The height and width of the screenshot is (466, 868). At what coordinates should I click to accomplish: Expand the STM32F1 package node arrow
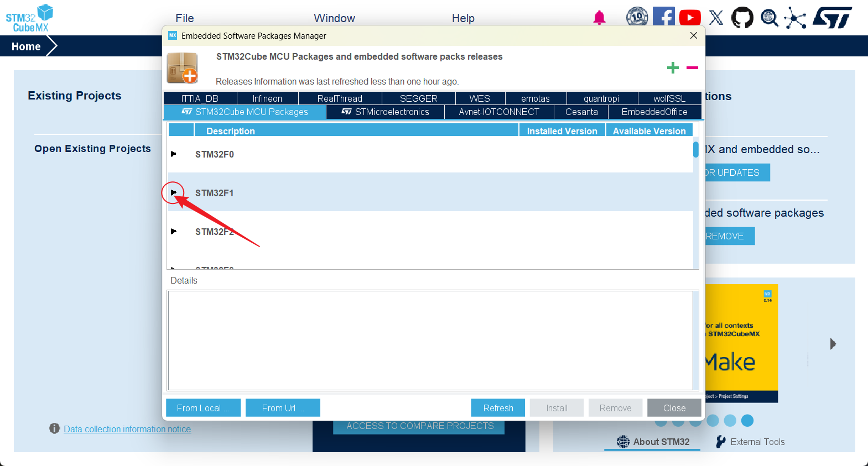pos(174,192)
